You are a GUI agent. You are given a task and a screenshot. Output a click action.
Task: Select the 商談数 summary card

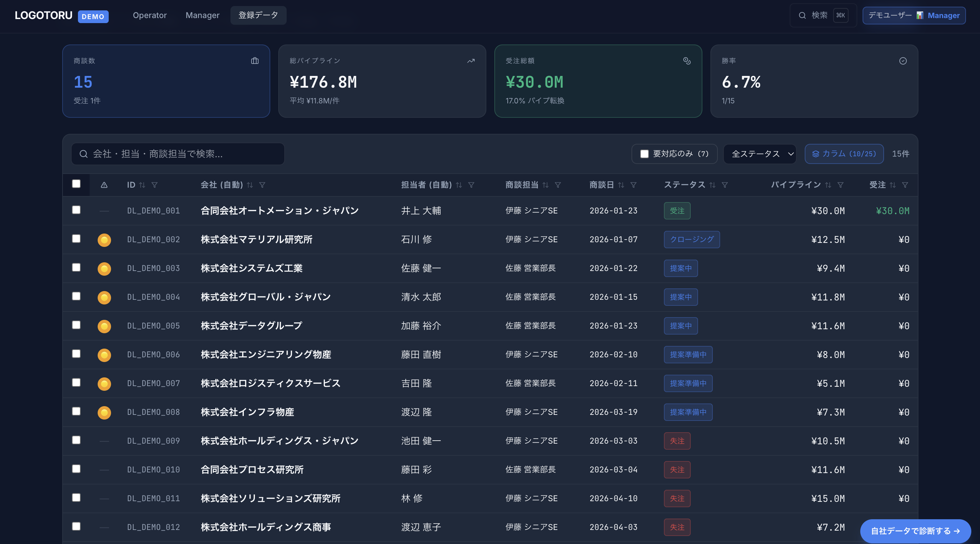tap(166, 81)
